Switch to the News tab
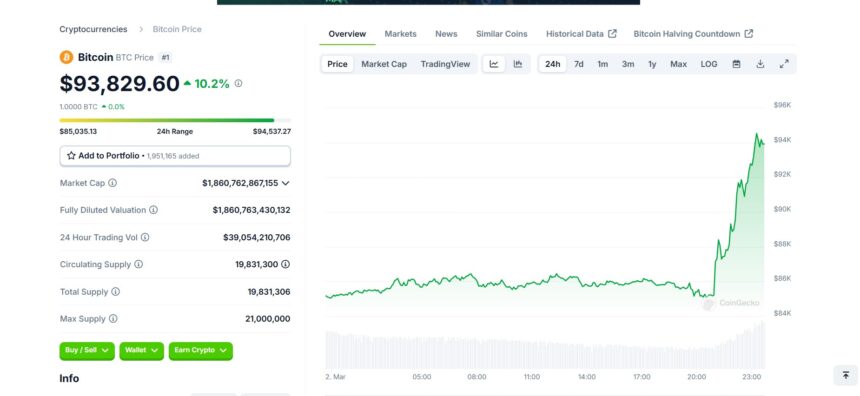This screenshot has height=396, width=860. (446, 34)
